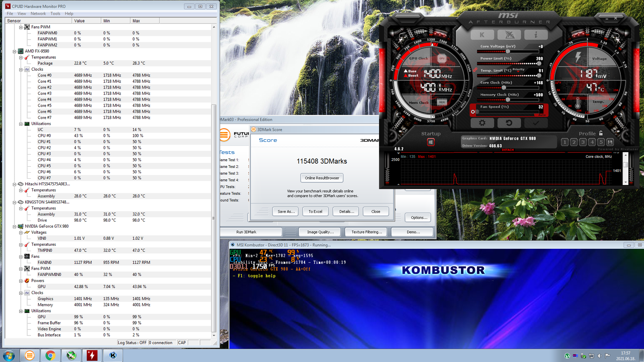Toggle fan speed Auto mode

point(542,115)
